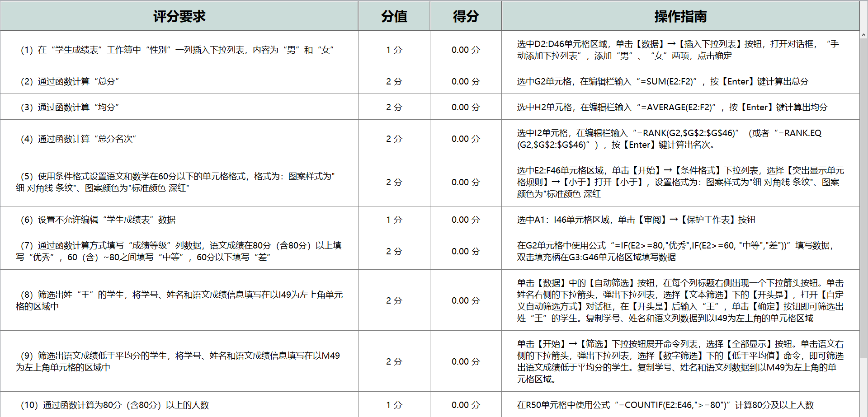The height and width of the screenshot is (417, 868).
Task: Click the 0.00 分 score in row (2)
Action: pyautogui.click(x=466, y=81)
